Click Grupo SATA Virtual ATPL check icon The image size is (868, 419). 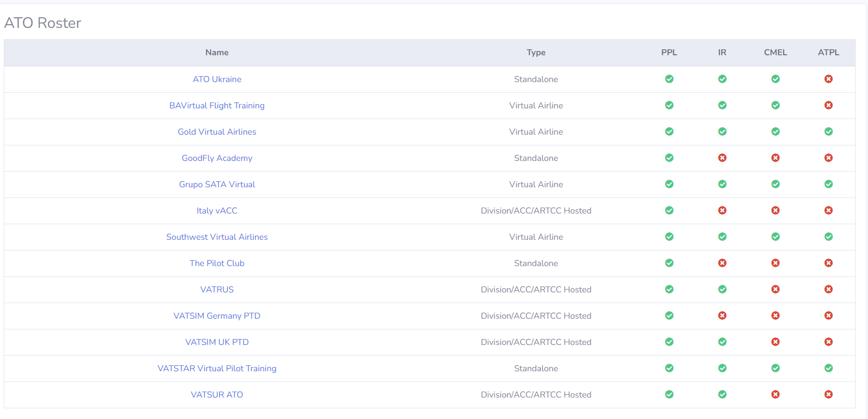pos(829,184)
